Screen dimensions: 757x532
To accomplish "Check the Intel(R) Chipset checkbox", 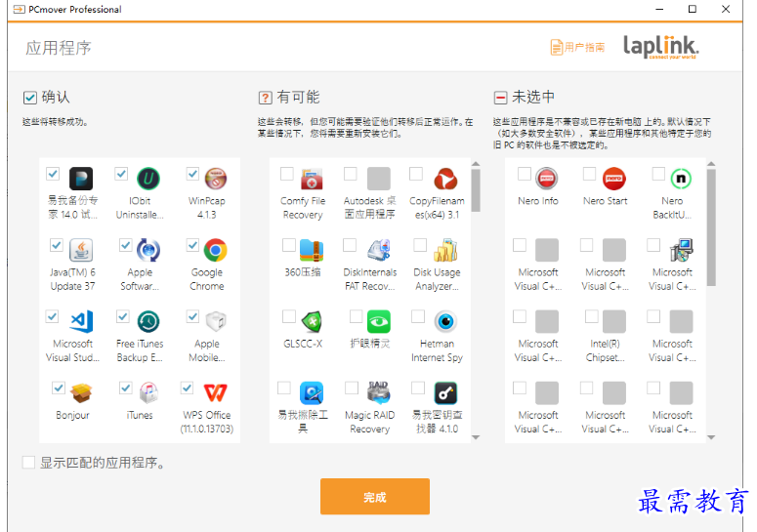I will click(591, 316).
